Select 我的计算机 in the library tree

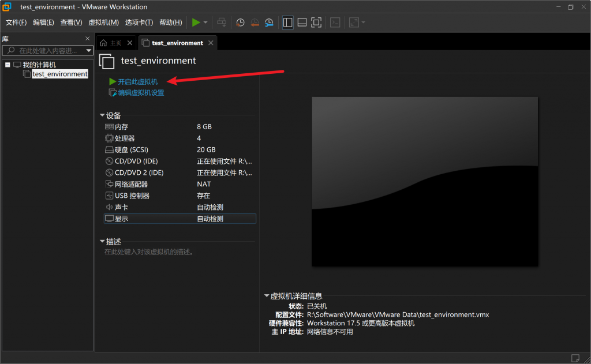click(x=39, y=65)
